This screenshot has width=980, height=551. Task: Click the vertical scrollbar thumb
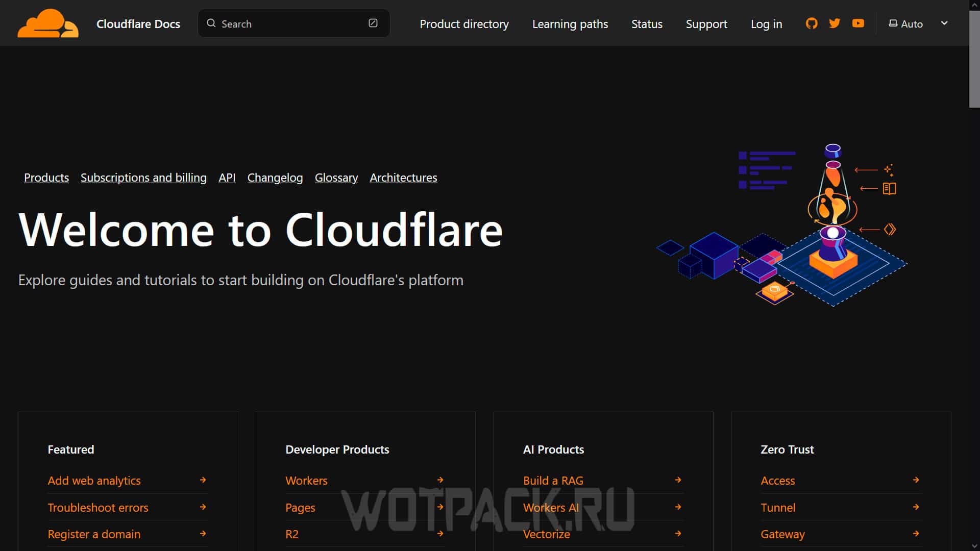click(x=974, y=59)
